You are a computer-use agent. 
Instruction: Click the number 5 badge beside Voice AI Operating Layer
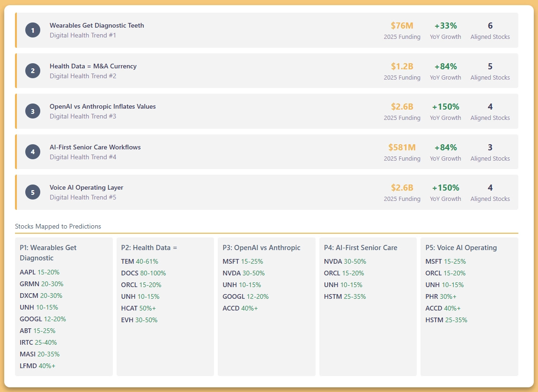(x=33, y=192)
